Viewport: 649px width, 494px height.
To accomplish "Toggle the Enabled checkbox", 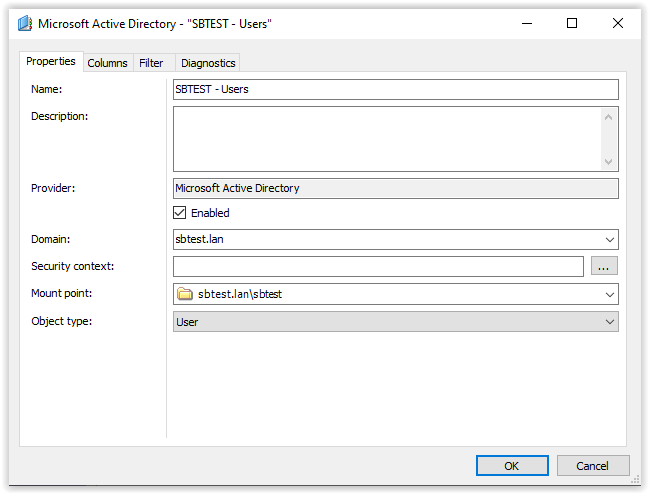I will 179,213.
